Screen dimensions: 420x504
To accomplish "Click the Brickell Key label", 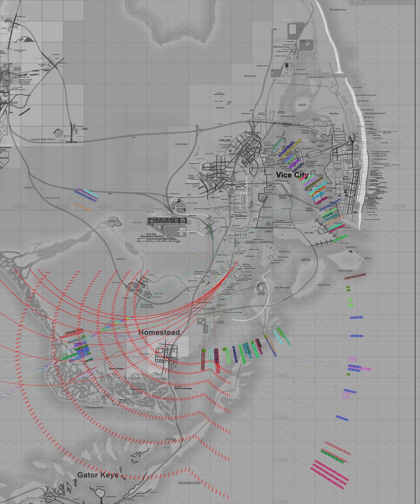I will [266, 242].
